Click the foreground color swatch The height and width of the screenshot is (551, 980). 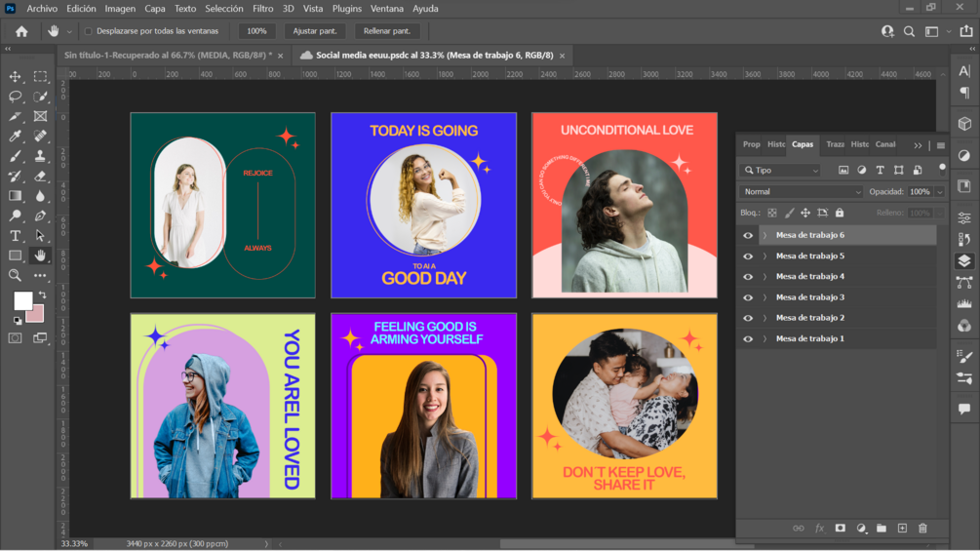(x=22, y=300)
